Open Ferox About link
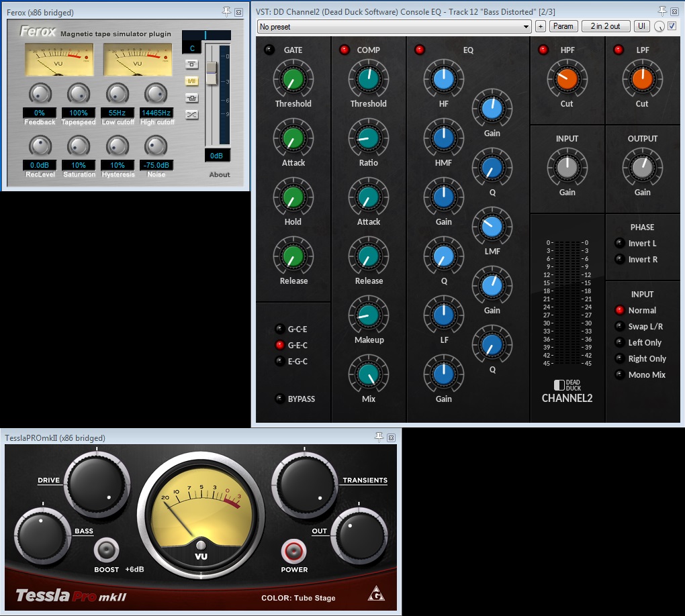 tap(220, 174)
